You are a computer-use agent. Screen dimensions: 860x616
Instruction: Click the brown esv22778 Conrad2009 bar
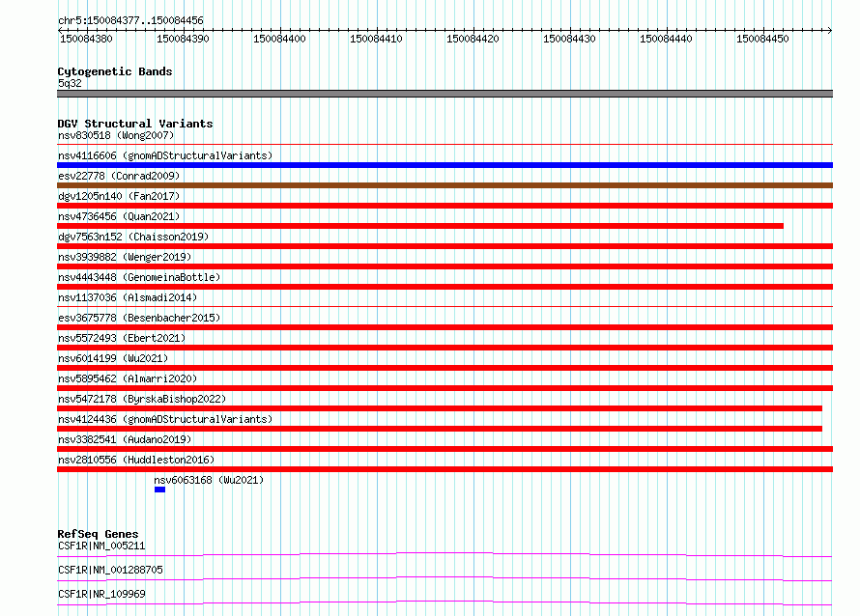click(x=444, y=185)
